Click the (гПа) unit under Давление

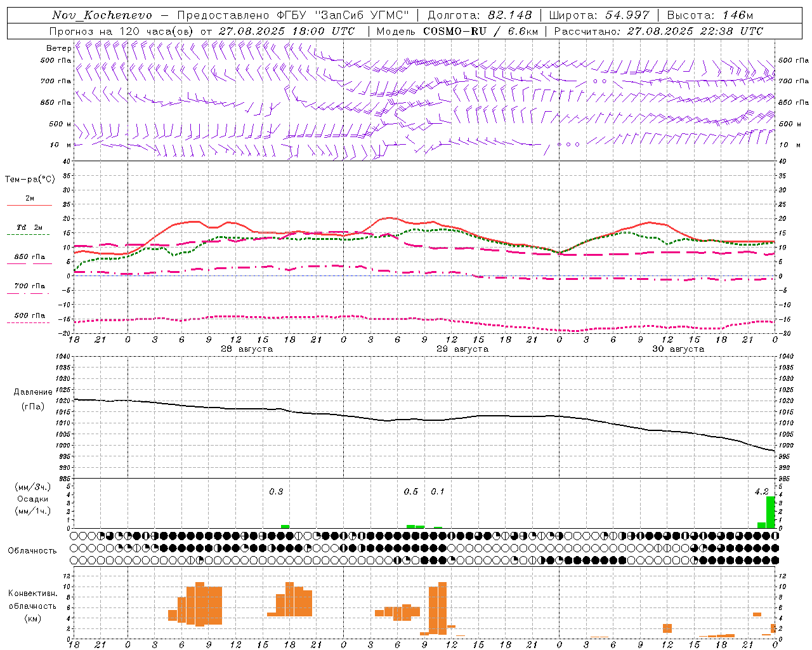click(x=33, y=407)
